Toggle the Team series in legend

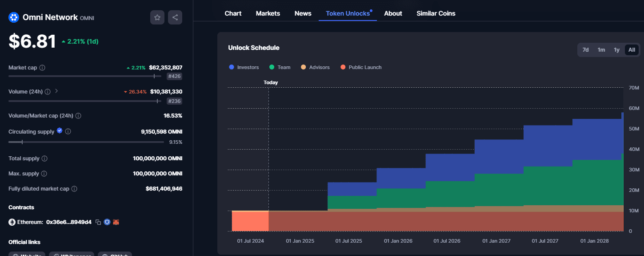click(x=280, y=67)
